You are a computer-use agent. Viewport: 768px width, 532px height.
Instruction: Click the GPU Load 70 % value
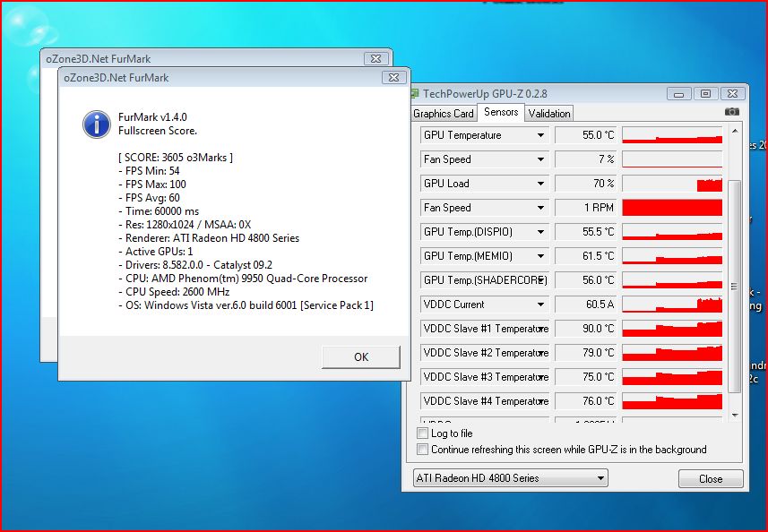586,184
